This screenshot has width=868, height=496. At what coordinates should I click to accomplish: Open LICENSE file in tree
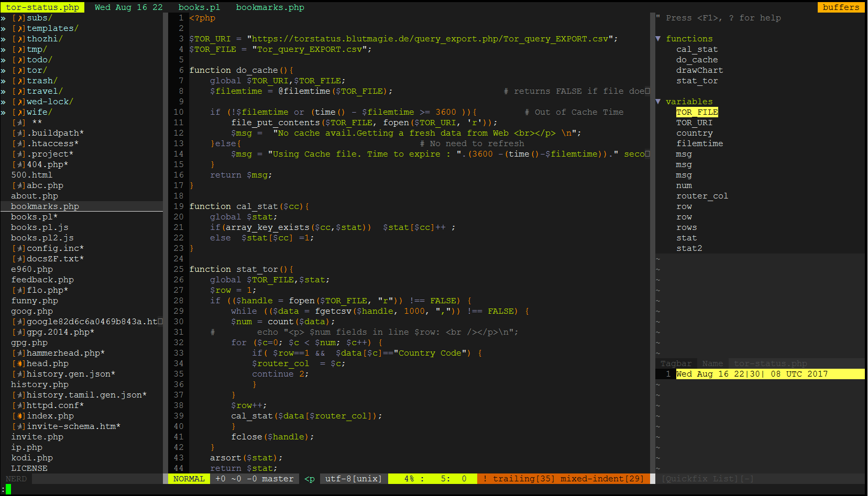click(29, 468)
